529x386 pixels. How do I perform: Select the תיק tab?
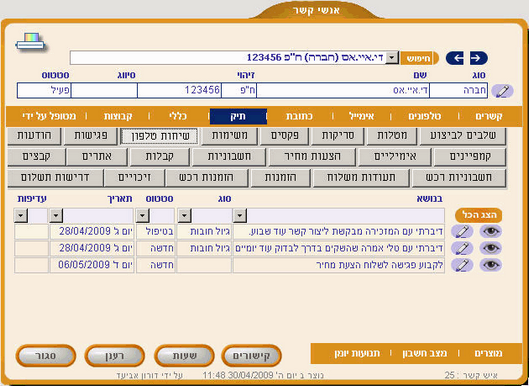coord(238,116)
